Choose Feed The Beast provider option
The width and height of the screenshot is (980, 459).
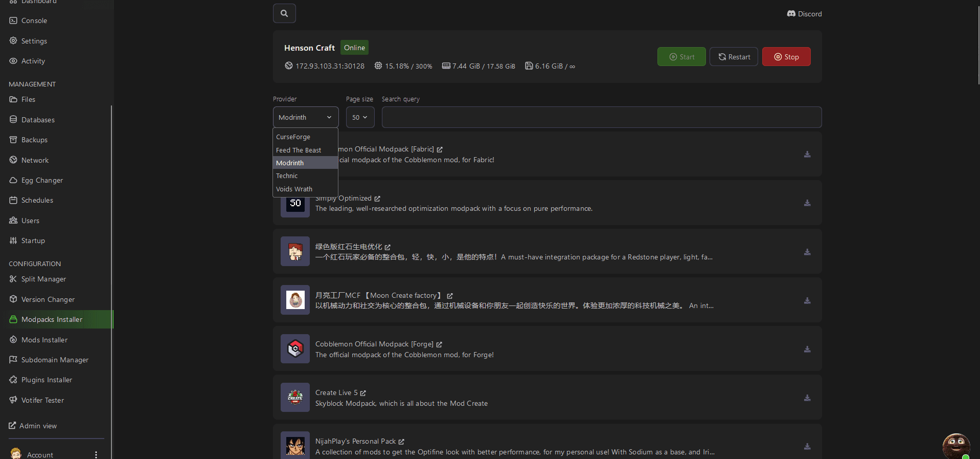(x=306, y=150)
